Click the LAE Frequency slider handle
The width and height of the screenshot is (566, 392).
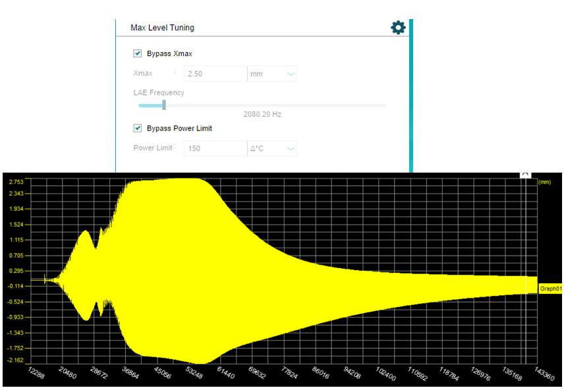point(164,105)
